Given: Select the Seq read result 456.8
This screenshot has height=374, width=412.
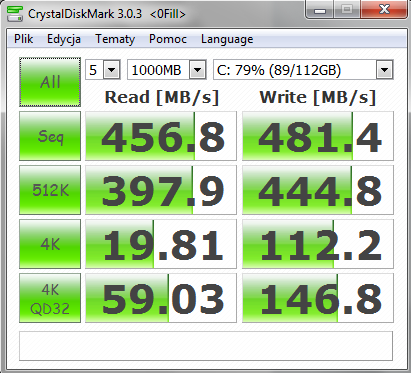Looking at the screenshot, I should coord(161,136).
